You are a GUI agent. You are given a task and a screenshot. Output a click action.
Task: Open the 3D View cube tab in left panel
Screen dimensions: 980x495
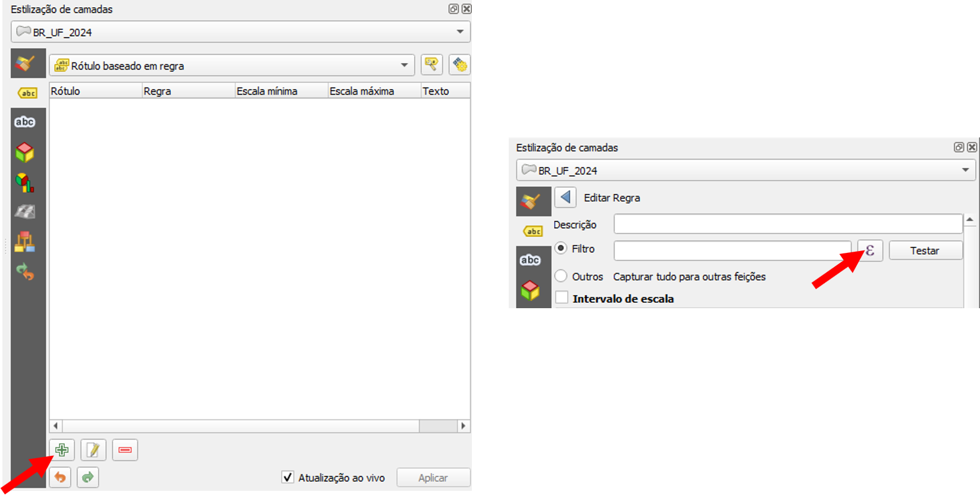25,152
